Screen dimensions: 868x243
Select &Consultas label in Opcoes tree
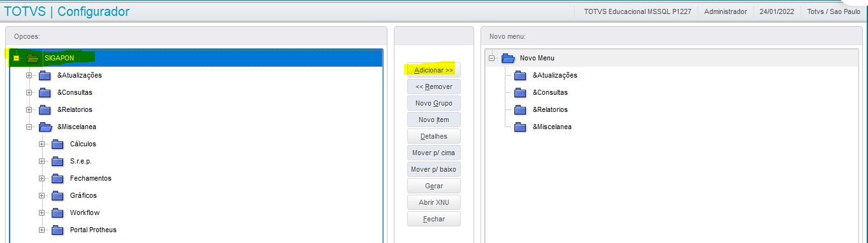tap(75, 93)
